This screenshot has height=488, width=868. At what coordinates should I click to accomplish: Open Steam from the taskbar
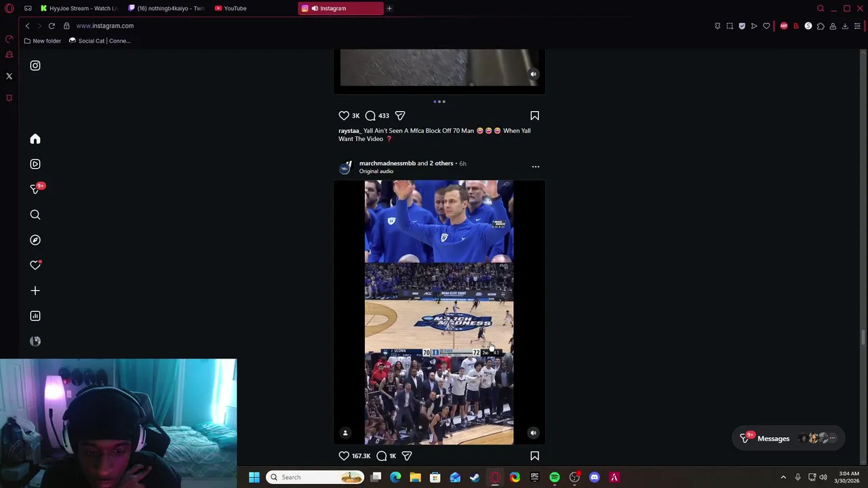[475, 477]
